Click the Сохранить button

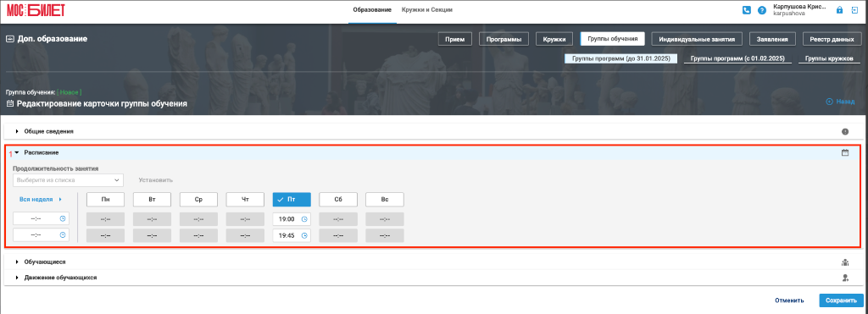(x=841, y=300)
